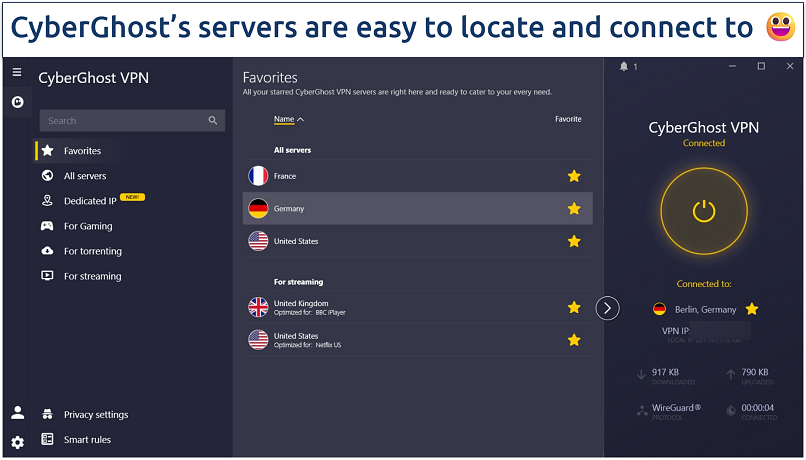Open the All servers menu item
This screenshot has width=806, height=460.
tap(84, 176)
